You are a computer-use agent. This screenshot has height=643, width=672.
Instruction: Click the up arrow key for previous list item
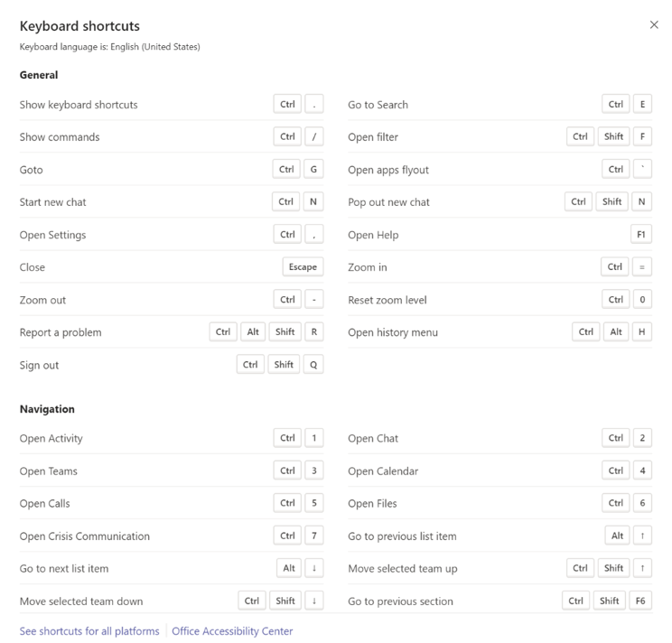tap(642, 536)
